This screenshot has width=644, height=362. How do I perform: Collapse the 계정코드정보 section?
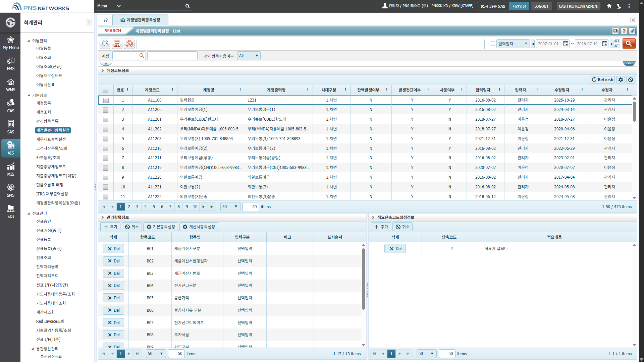103,71
